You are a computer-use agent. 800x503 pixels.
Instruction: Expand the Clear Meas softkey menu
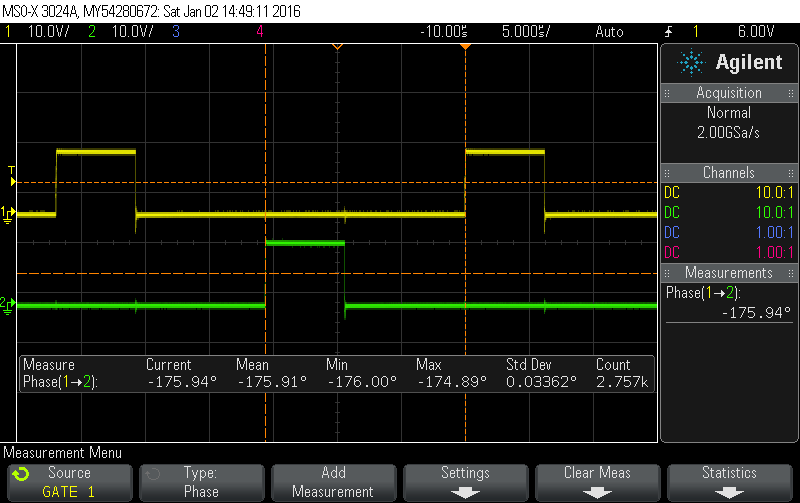point(597,481)
